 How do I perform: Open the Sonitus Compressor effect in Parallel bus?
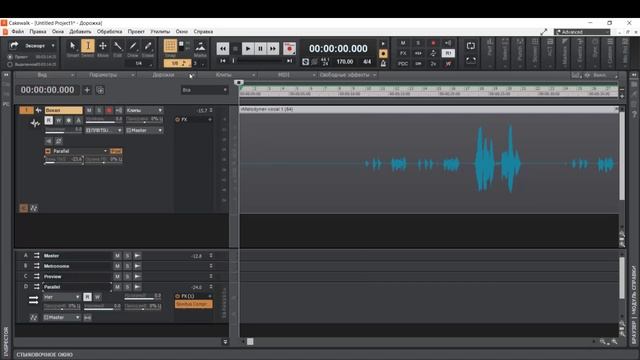pos(193,304)
